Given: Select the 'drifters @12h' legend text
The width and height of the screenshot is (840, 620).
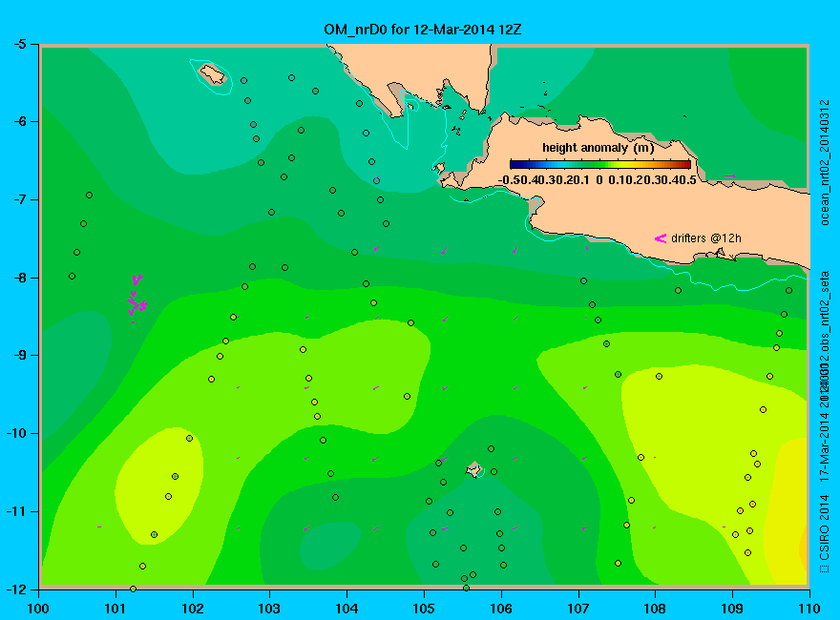Looking at the screenshot, I should point(706,238).
